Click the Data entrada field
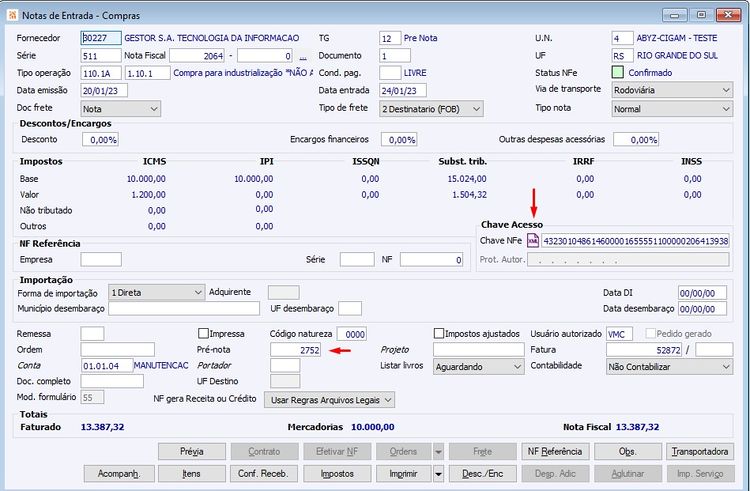Viewport: 750px width, 491px height. (x=403, y=90)
